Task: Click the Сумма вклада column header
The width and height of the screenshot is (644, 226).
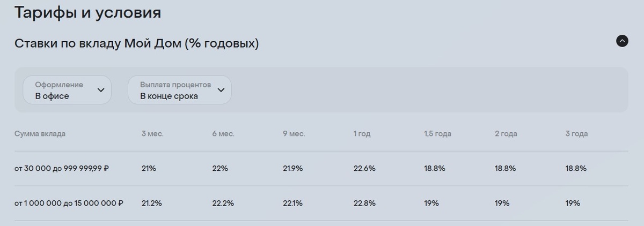Action: point(40,134)
